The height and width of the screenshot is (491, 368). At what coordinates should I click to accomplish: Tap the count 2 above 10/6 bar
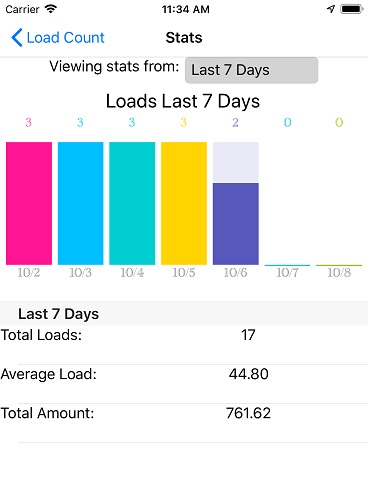click(x=235, y=122)
